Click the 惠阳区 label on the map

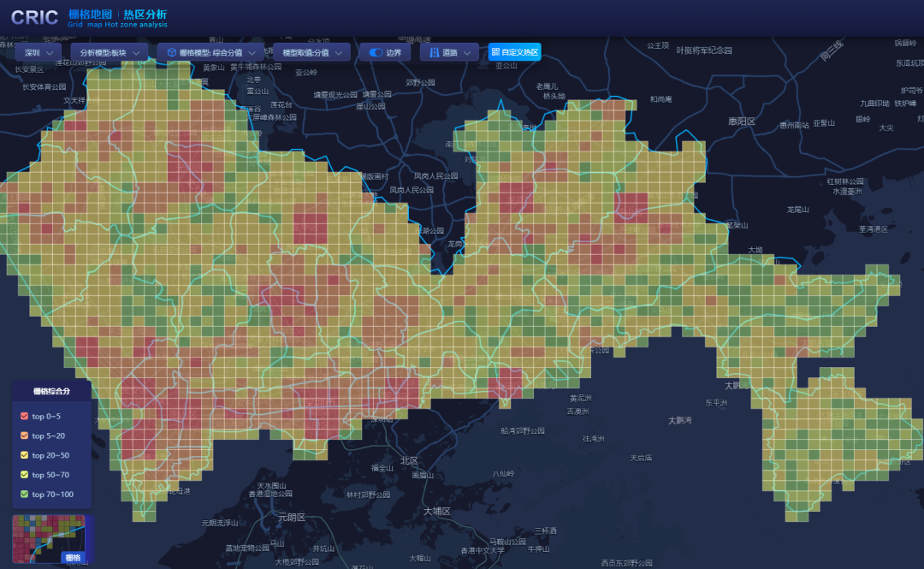pos(742,122)
